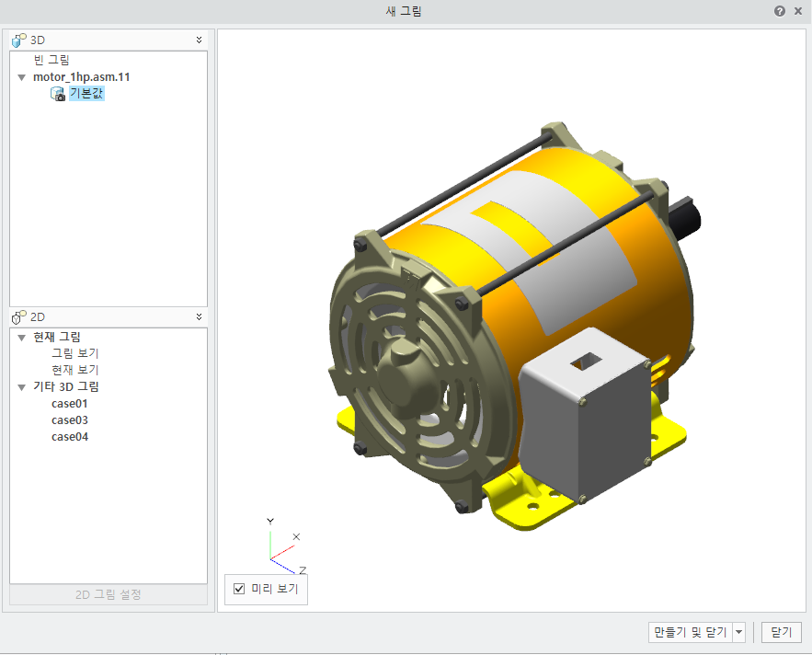
Task: Select 그림 보기 under 현재 그림
Action: tap(75, 353)
